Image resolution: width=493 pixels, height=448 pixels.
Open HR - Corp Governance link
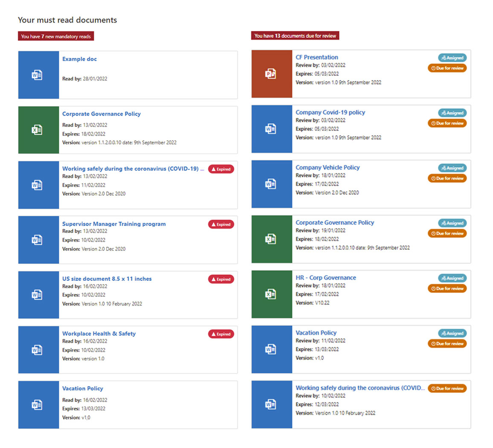(x=326, y=278)
